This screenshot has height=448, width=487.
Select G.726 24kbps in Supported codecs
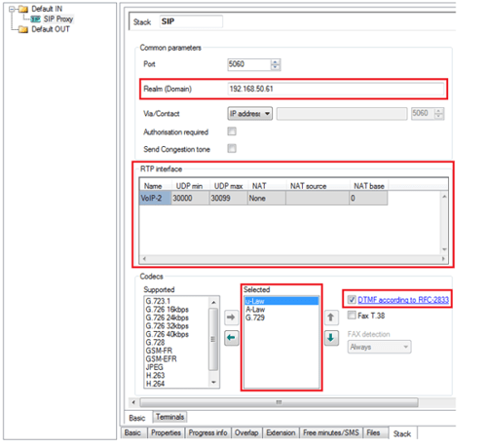tap(177, 317)
